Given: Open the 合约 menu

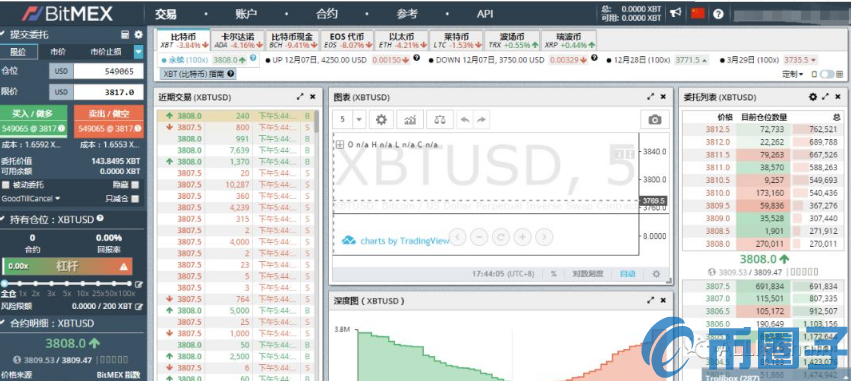Looking at the screenshot, I should (x=327, y=14).
